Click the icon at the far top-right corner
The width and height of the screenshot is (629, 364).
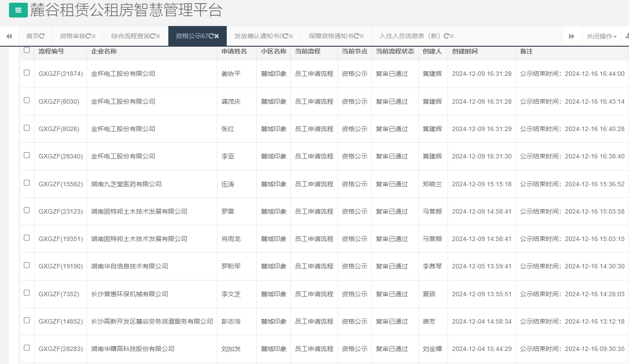625,36
